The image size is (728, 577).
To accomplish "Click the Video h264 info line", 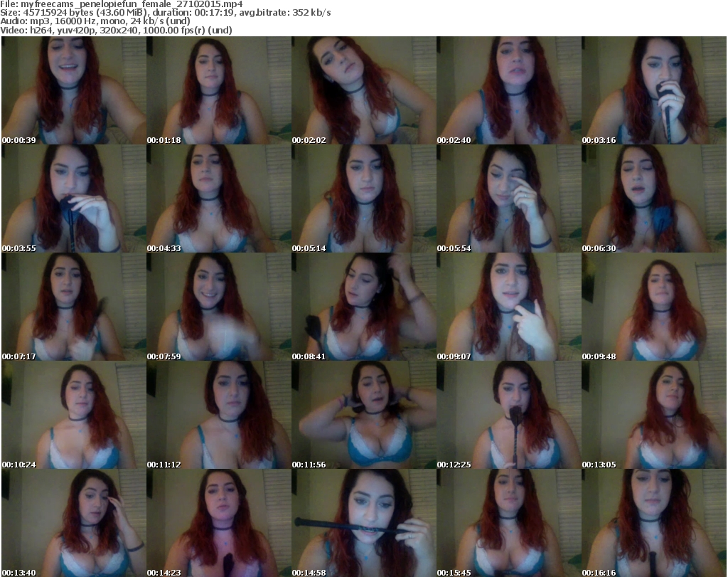I will click(x=116, y=30).
